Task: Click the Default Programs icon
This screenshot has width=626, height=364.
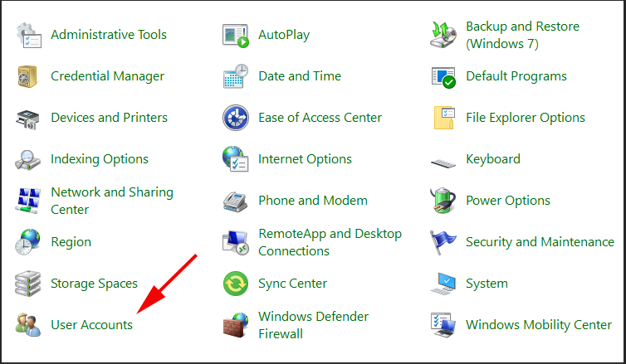Action: 443,77
